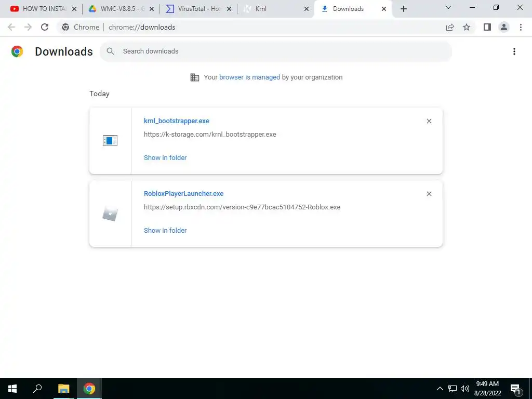The width and height of the screenshot is (532, 399).
Task: Minimize the Chrome window
Action: 472,7
